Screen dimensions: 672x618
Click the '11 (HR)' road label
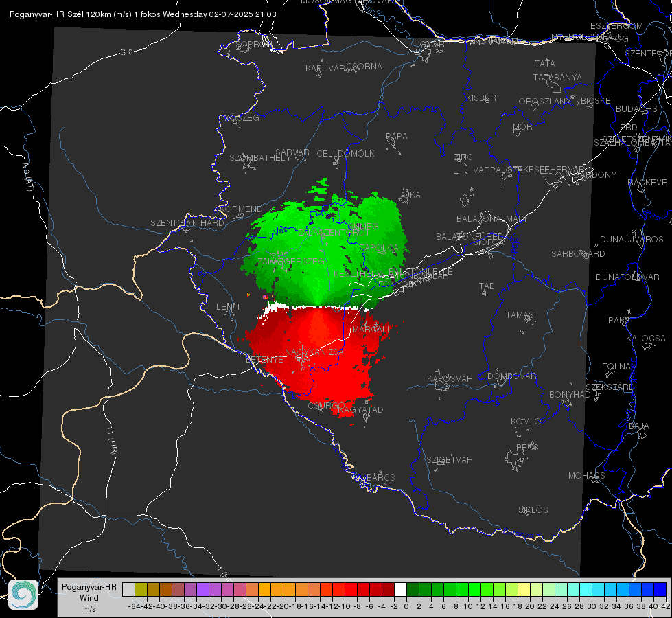[x=112, y=439]
